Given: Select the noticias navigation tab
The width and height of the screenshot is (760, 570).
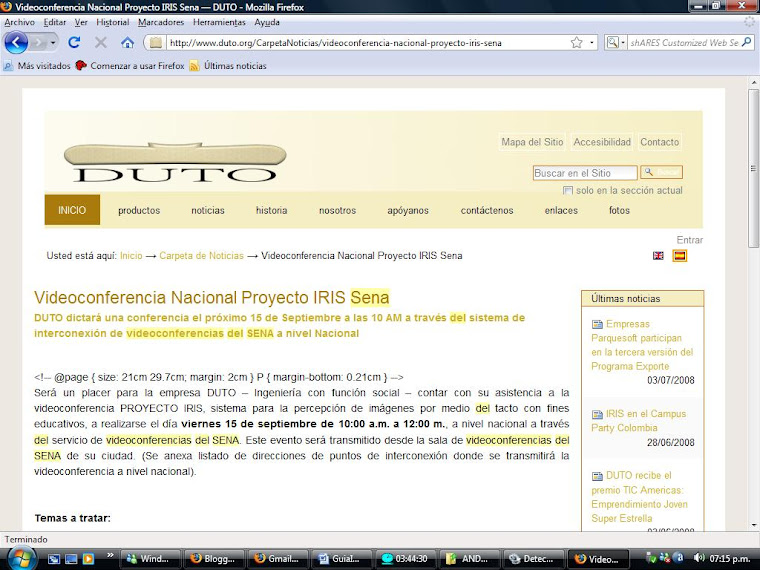Looking at the screenshot, I should tap(207, 210).
